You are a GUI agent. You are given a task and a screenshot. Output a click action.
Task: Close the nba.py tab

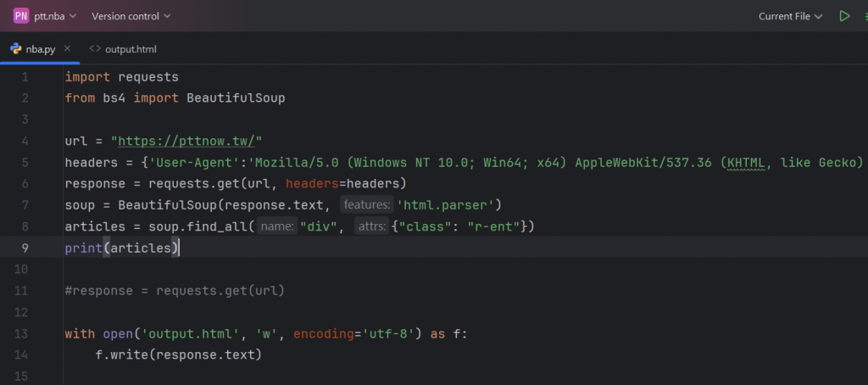click(x=68, y=48)
